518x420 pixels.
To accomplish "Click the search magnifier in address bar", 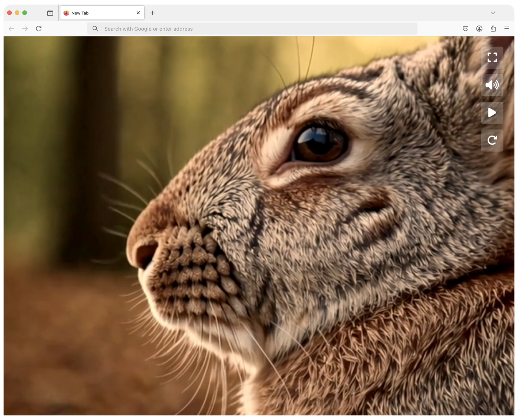I will click(x=95, y=29).
